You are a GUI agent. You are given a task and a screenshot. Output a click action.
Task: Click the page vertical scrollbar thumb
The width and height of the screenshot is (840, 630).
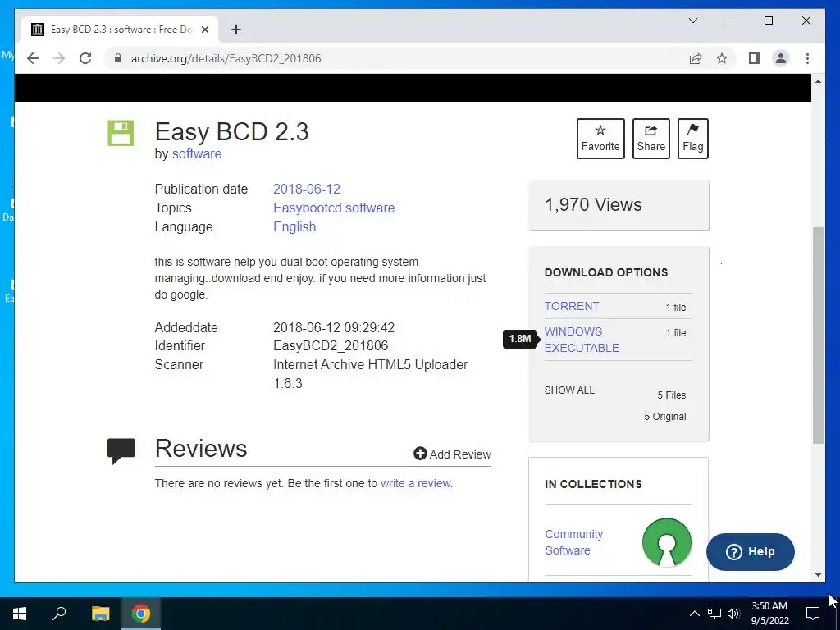tap(818, 335)
